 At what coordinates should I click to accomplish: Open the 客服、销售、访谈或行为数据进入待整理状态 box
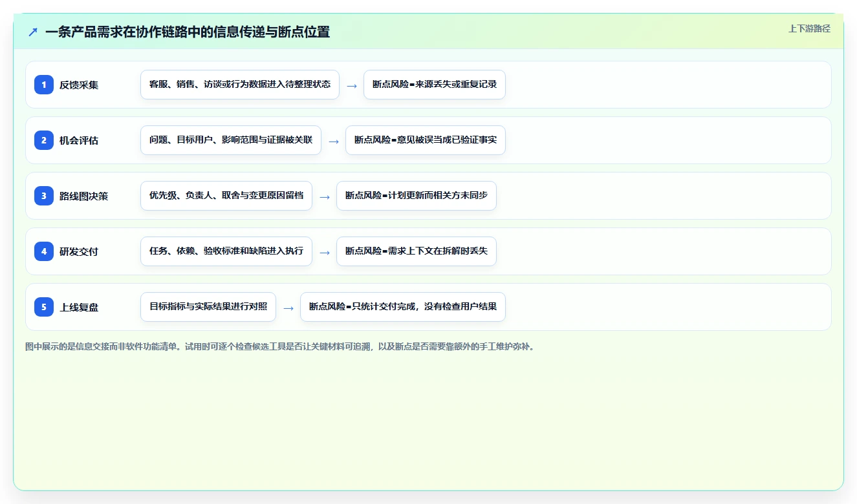[x=240, y=85]
